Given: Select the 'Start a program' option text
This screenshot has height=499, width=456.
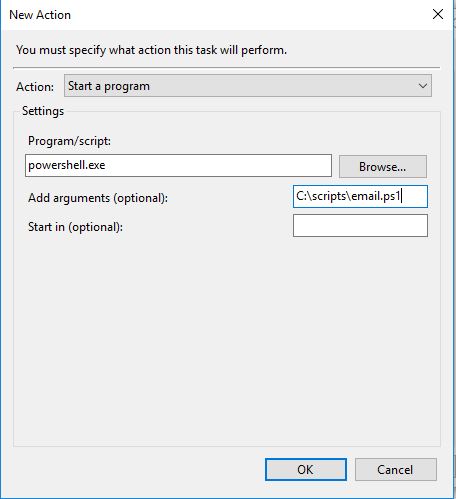Looking at the screenshot, I should [109, 86].
